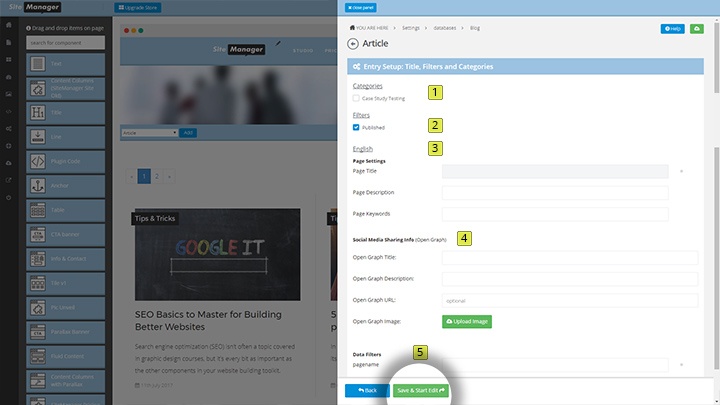Click the previous page arrow in pagination

point(132,176)
